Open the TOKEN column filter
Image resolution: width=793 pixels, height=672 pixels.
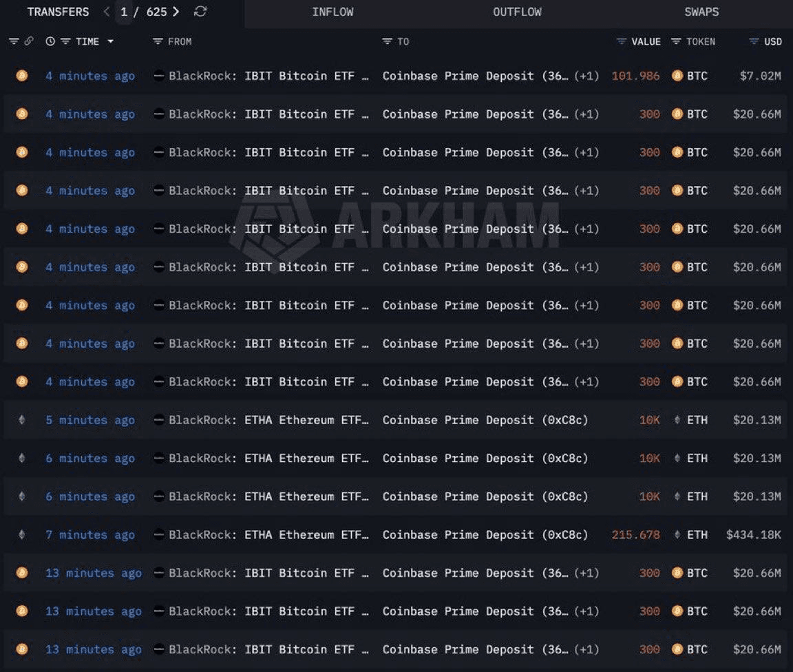676,41
